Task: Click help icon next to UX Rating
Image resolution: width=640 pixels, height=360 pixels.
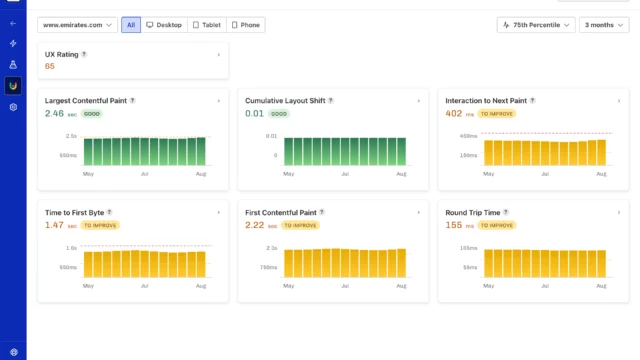Action: [84, 54]
